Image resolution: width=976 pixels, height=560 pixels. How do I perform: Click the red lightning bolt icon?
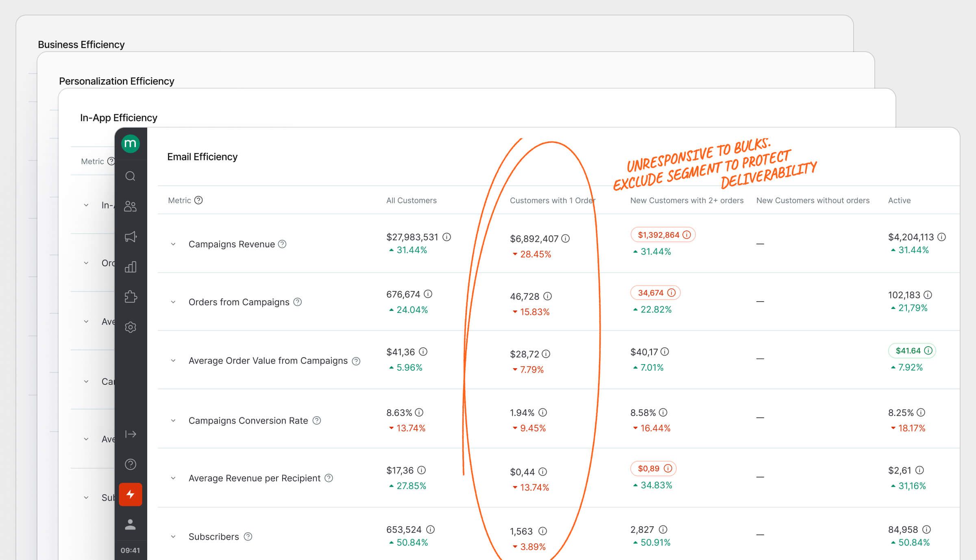(x=130, y=494)
